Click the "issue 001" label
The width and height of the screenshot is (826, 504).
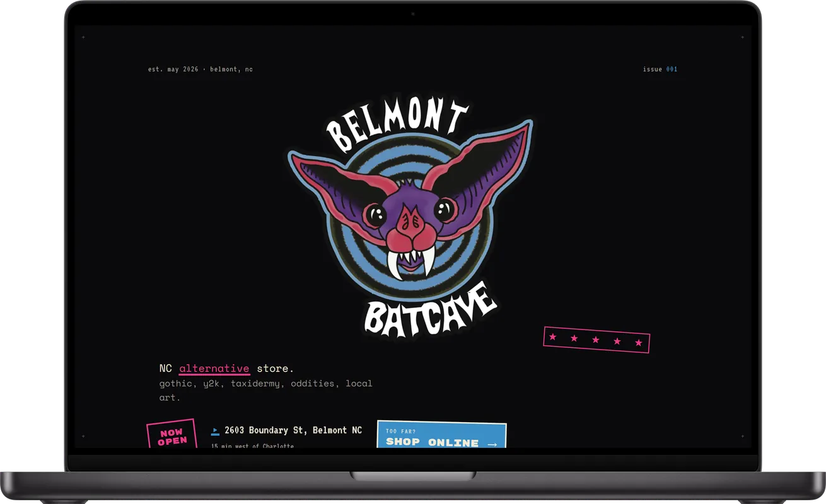tap(660, 69)
